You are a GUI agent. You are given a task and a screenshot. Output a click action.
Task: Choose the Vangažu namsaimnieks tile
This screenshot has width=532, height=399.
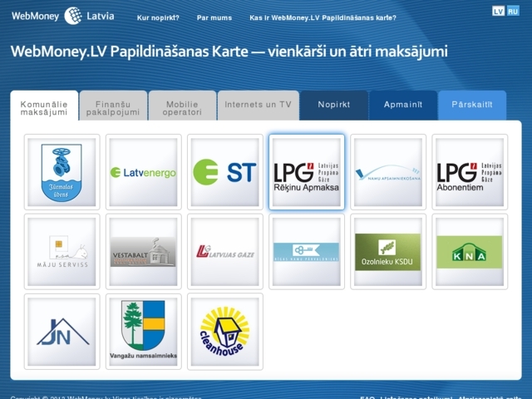tap(144, 332)
